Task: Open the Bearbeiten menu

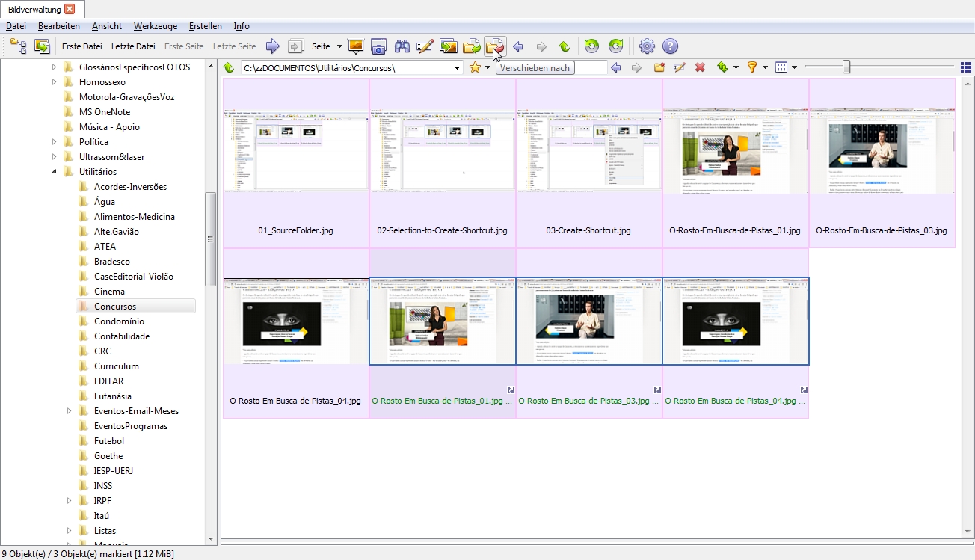Action: pyautogui.click(x=59, y=26)
